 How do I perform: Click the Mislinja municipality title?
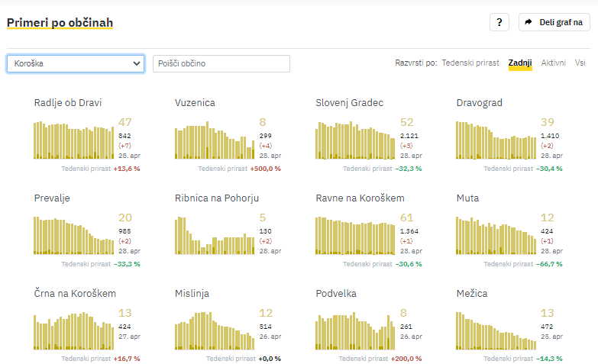tap(192, 293)
